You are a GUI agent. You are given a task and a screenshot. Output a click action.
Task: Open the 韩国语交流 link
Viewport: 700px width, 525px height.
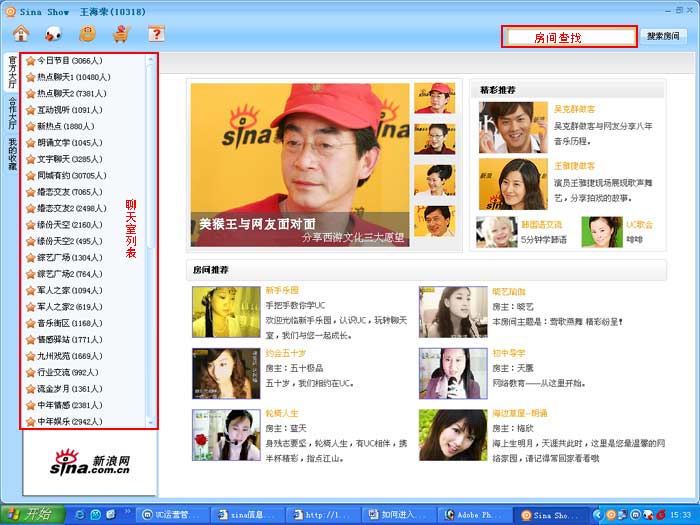tap(541, 225)
